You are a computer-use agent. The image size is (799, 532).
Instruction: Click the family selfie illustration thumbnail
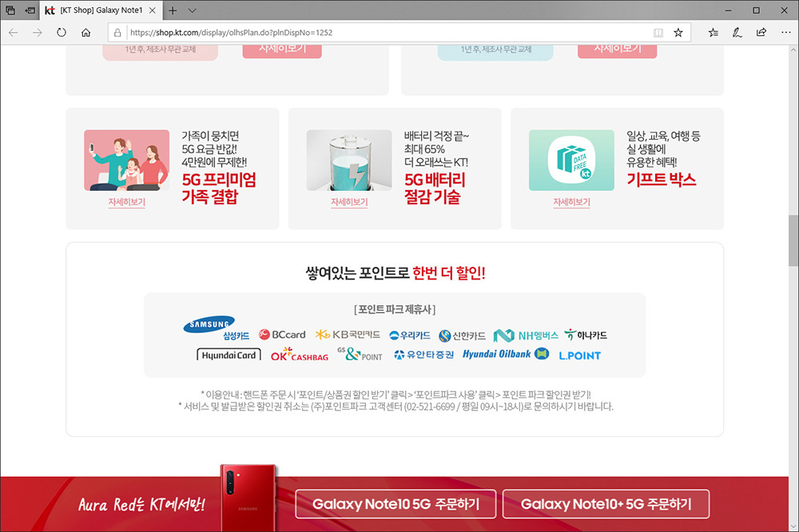click(127, 160)
